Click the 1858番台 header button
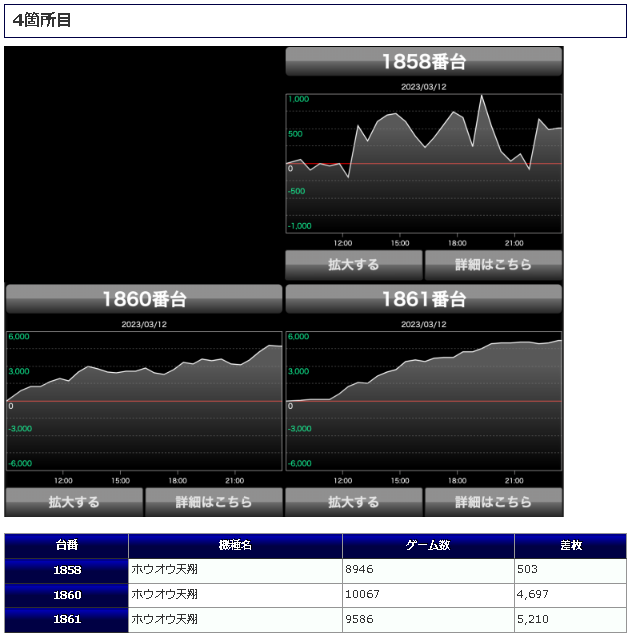 click(424, 62)
